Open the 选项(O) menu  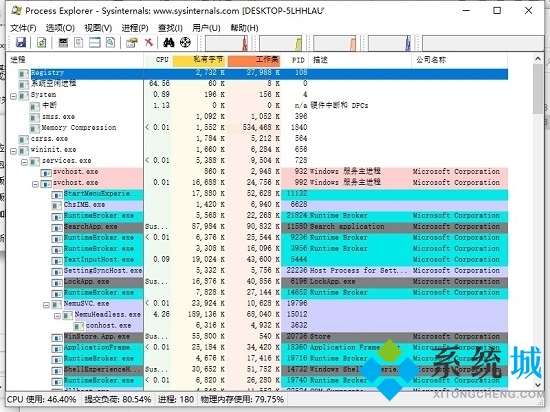click(x=60, y=28)
